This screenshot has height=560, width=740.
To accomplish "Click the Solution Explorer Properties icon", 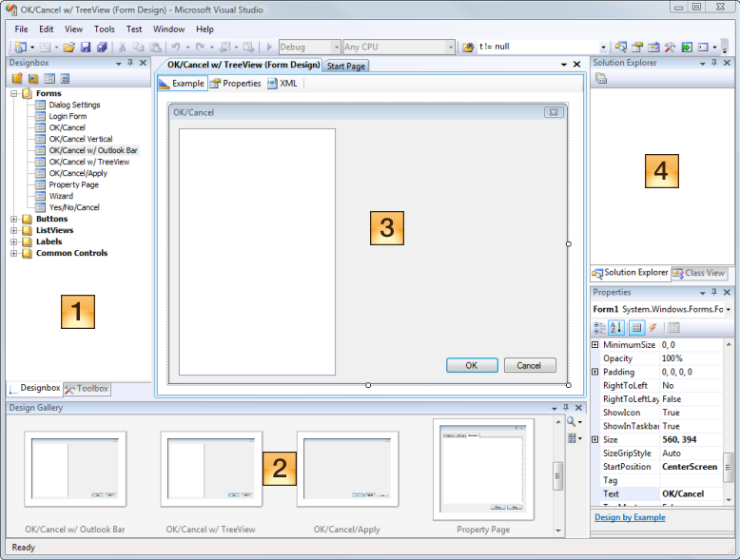I will 601,79.
